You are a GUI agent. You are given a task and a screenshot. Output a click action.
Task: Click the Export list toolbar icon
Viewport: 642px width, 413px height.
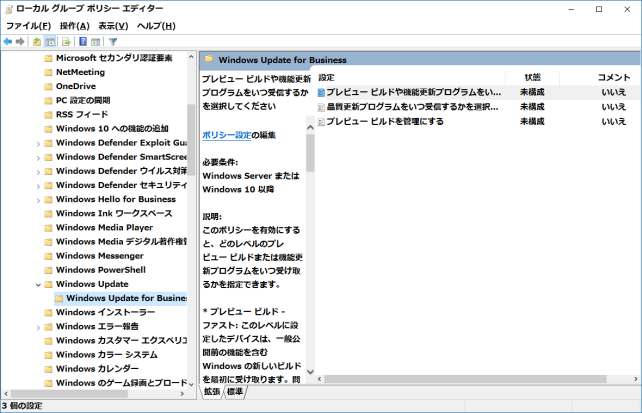click(x=66, y=42)
